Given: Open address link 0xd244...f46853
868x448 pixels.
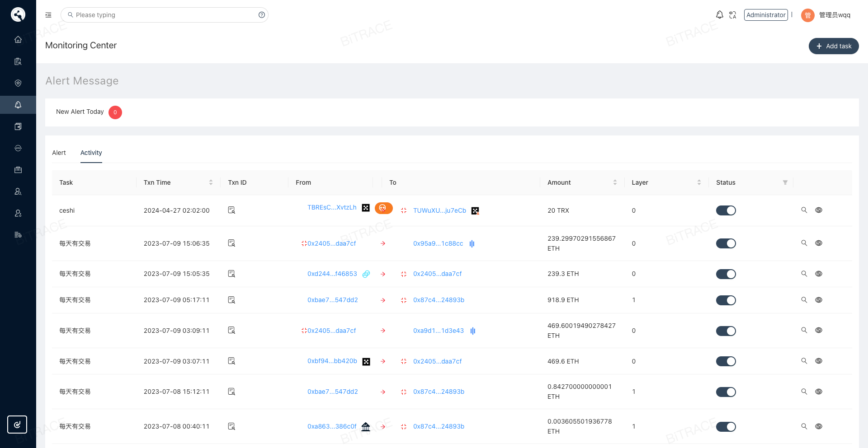Looking at the screenshot, I should coord(332,274).
